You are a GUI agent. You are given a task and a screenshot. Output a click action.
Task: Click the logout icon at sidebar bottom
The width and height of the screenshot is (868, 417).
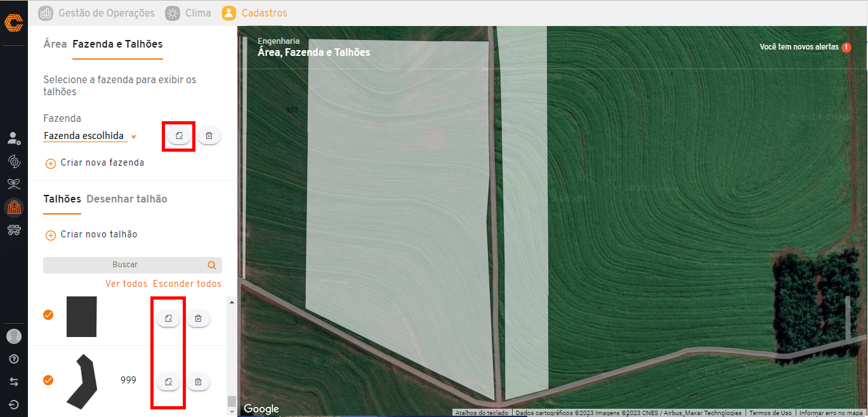click(14, 404)
